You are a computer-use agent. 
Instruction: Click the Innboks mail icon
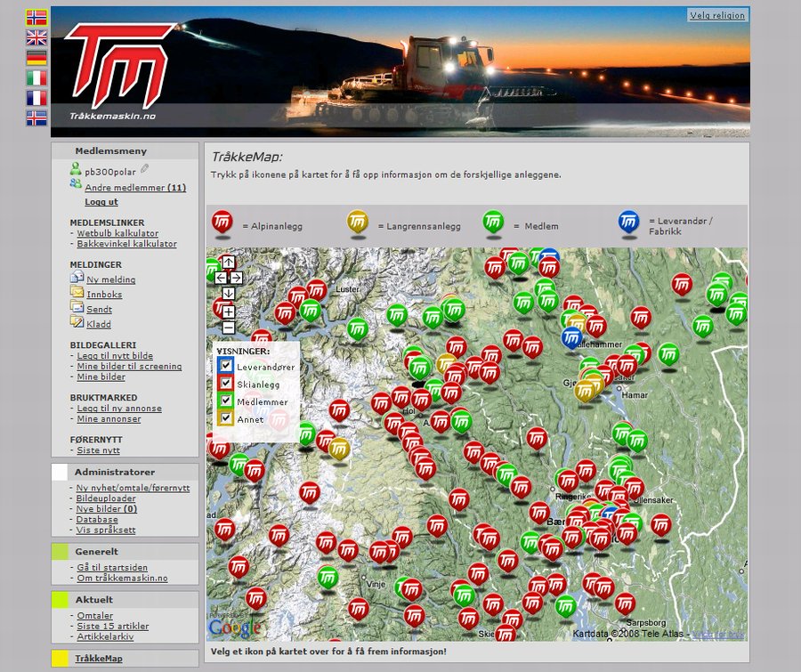pos(77,292)
